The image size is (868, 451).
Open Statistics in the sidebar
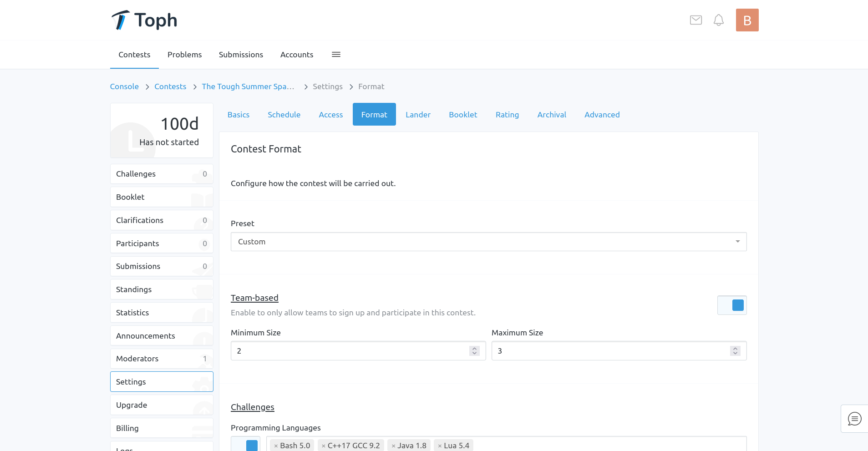click(162, 313)
